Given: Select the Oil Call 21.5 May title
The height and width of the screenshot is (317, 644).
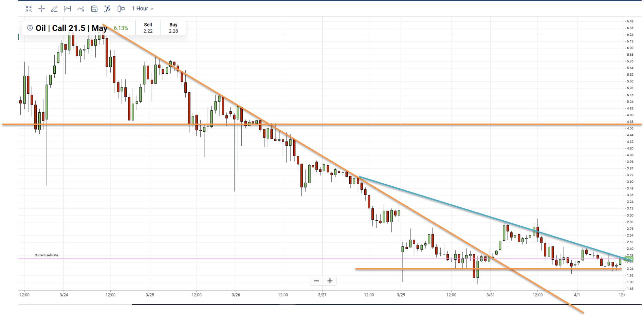Looking at the screenshot, I should click(72, 28).
